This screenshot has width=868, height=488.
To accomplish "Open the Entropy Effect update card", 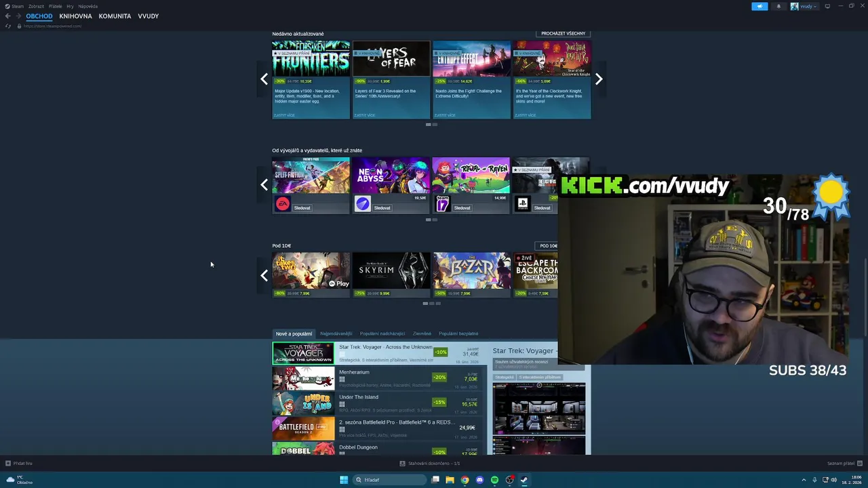I will (x=471, y=80).
